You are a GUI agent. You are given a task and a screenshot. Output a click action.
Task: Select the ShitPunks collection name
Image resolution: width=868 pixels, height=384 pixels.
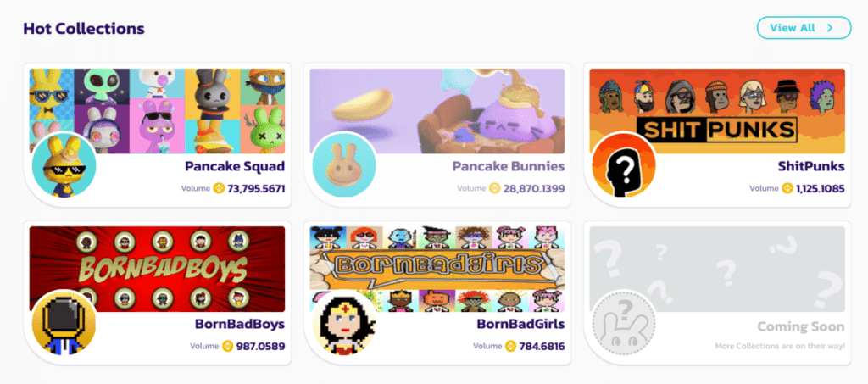point(811,166)
